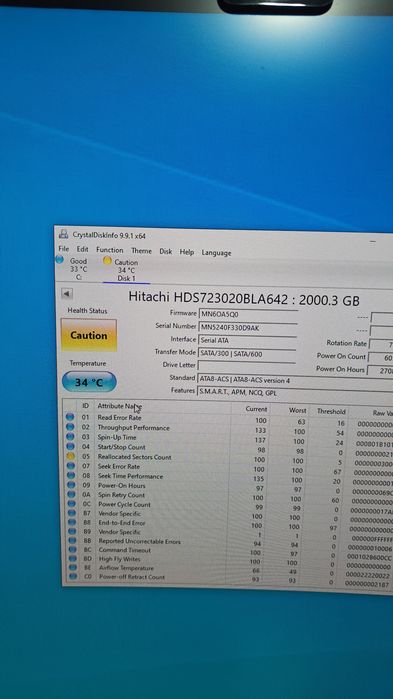Select the Command Timeout attribute name
This screenshot has height=699, width=393.
[125, 550]
